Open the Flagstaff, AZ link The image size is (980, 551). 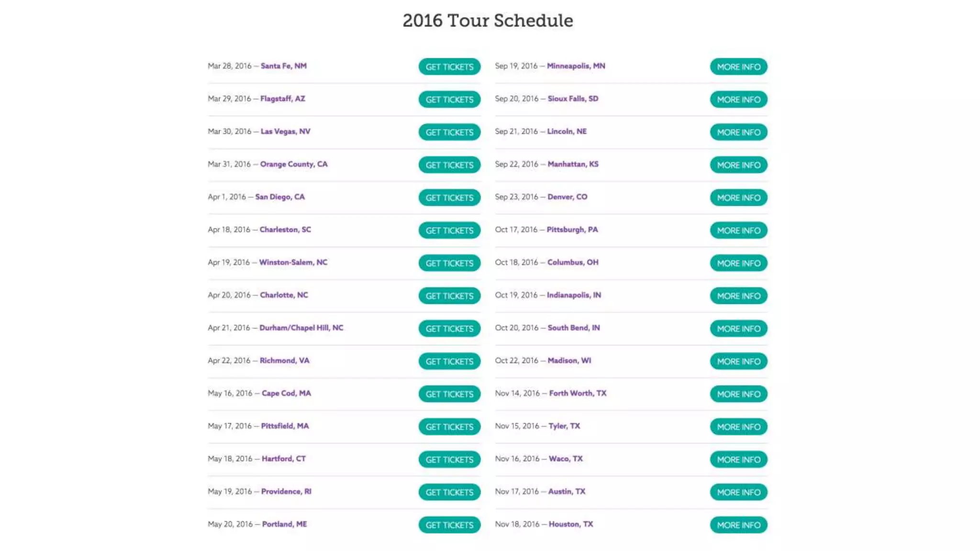(x=282, y=99)
